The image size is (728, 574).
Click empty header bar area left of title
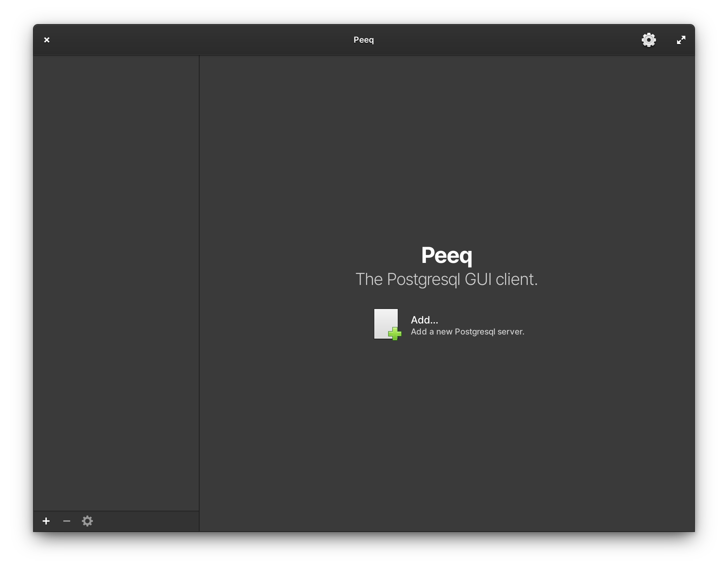[x=200, y=40]
